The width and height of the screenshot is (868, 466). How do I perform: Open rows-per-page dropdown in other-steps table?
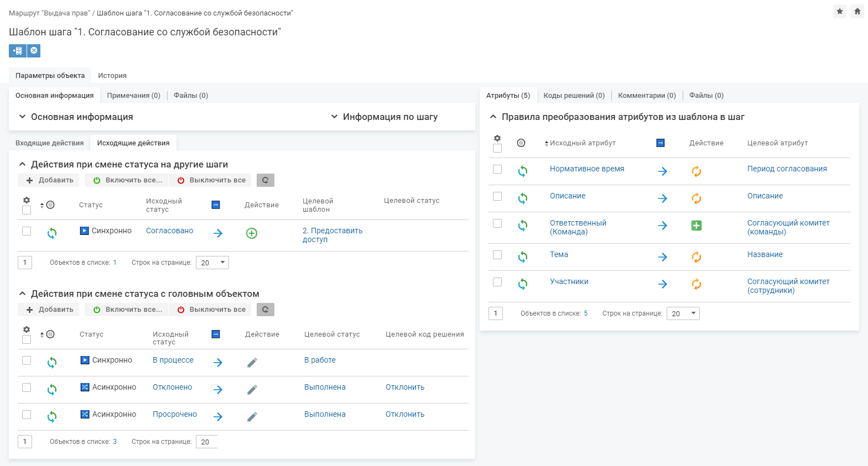(212, 263)
